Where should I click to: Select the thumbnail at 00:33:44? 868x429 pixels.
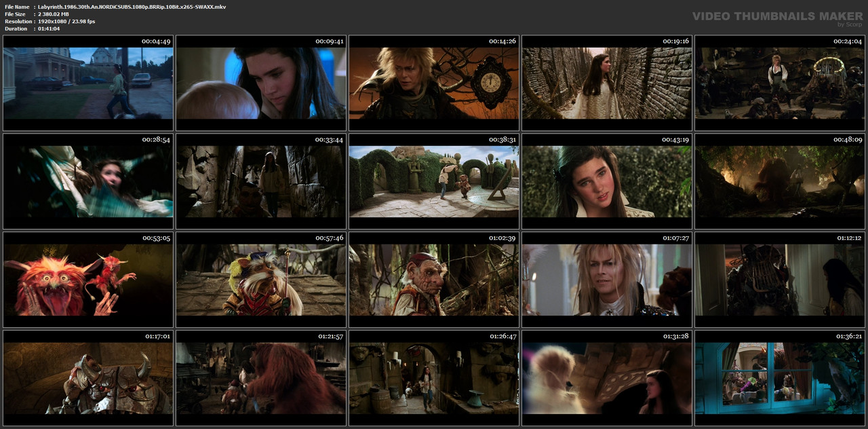pyautogui.click(x=261, y=181)
